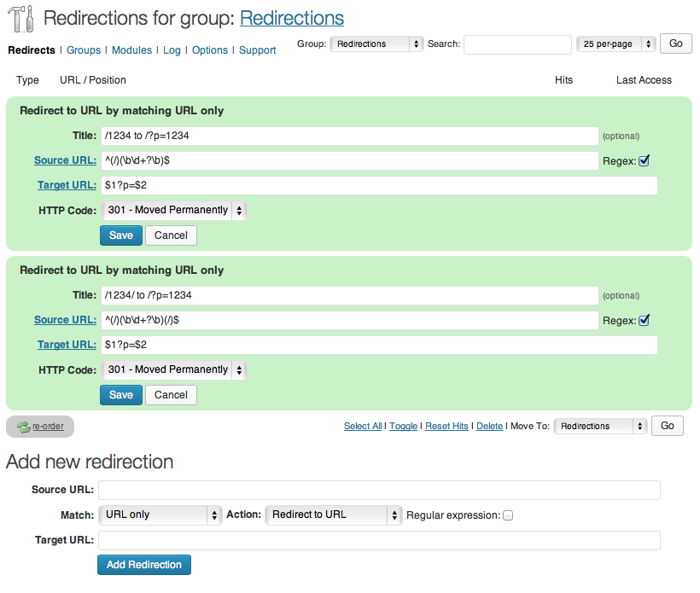Enable the Regular expression checkbox
This screenshot has width=700, height=593.
[x=508, y=515]
